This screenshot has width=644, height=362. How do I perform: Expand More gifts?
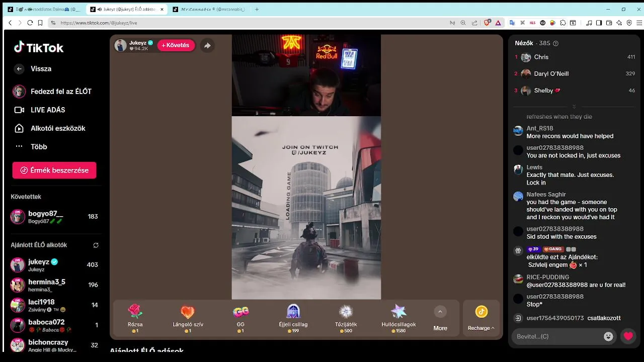pyautogui.click(x=440, y=318)
